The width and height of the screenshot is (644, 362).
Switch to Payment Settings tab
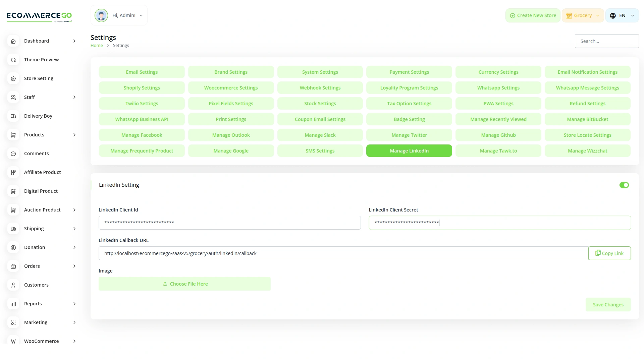(409, 72)
